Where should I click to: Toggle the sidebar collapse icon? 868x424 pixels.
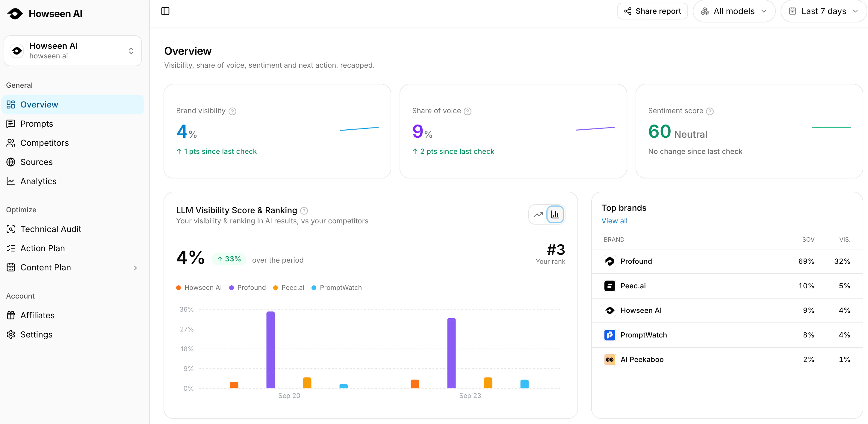pos(165,11)
